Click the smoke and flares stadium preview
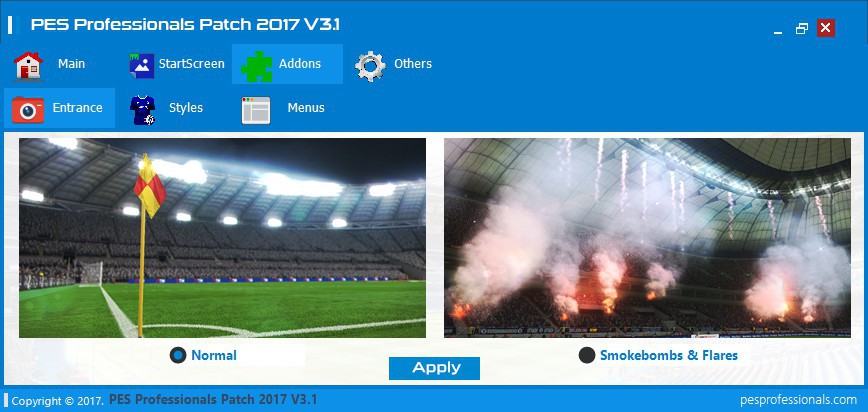 tap(647, 238)
